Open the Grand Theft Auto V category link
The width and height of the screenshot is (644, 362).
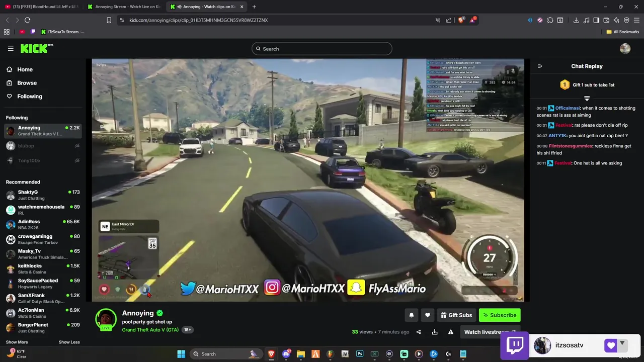(150, 330)
